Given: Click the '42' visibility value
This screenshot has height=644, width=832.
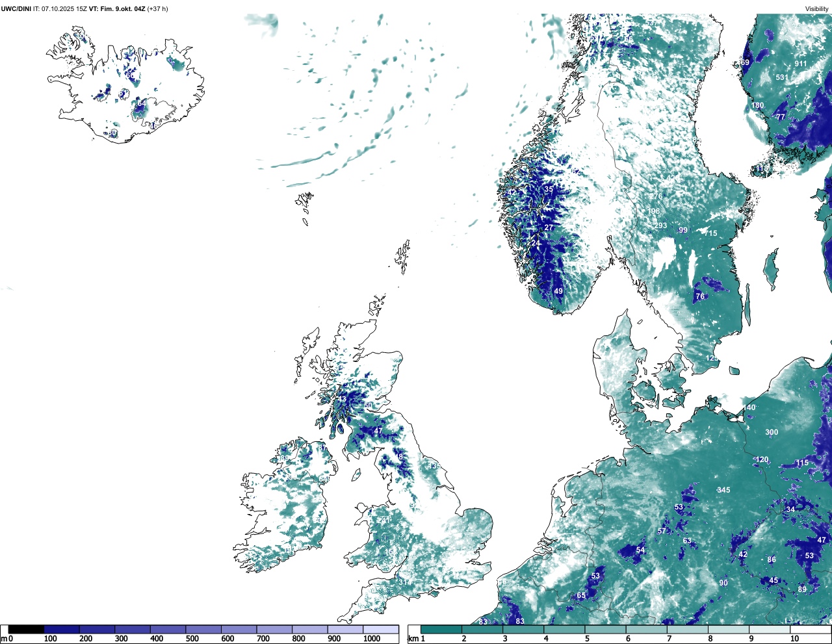Looking at the screenshot, I should tap(743, 554).
